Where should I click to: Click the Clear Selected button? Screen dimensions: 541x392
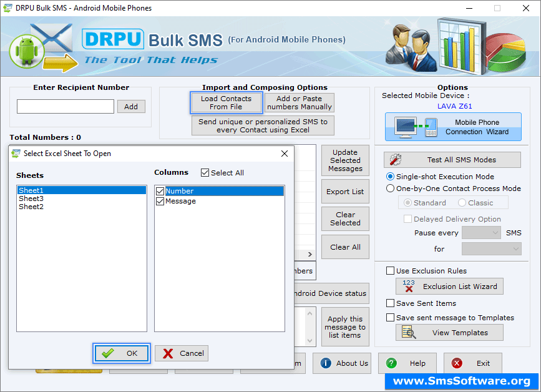(x=345, y=218)
